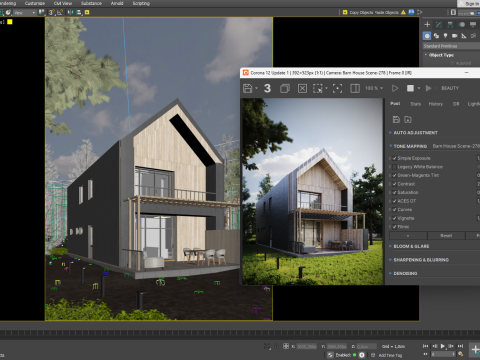Open the Save icon dropdown arrow in Corona VFB

[256, 88]
